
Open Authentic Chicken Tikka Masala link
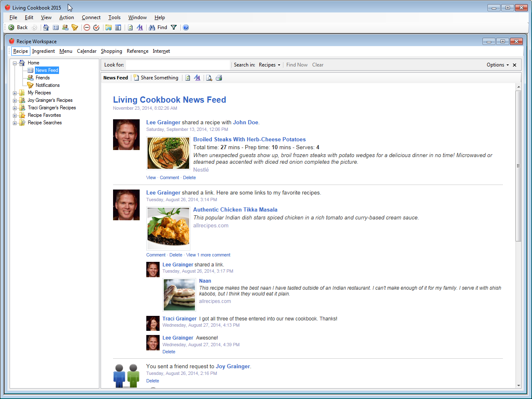235,209
